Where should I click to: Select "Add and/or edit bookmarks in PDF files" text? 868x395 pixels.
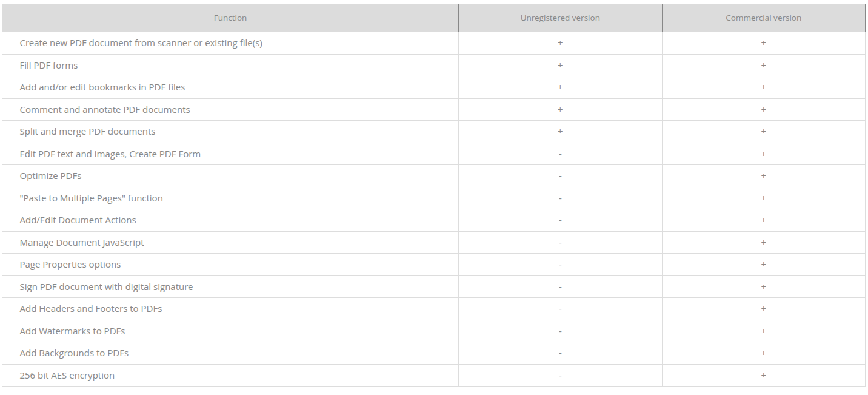[x=102, y=87]
